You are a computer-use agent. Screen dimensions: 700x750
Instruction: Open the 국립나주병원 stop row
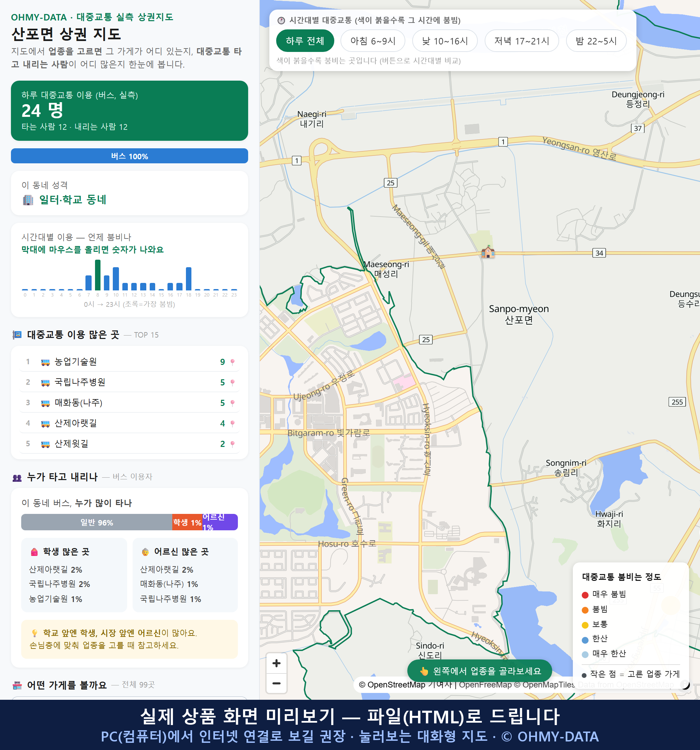pyautogui.click(x=130, y=382)
